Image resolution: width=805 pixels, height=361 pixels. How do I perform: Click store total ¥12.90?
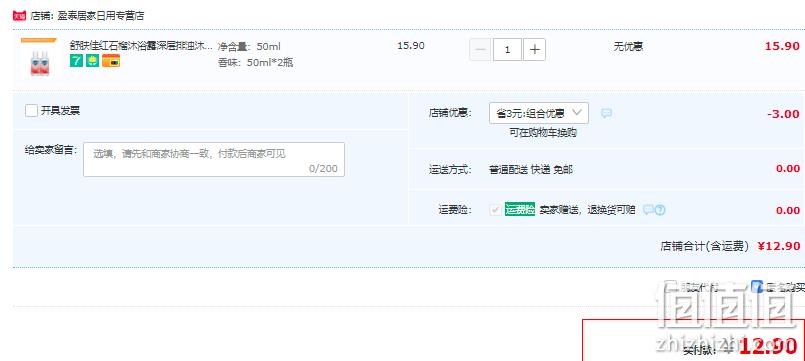coord(779,246)
